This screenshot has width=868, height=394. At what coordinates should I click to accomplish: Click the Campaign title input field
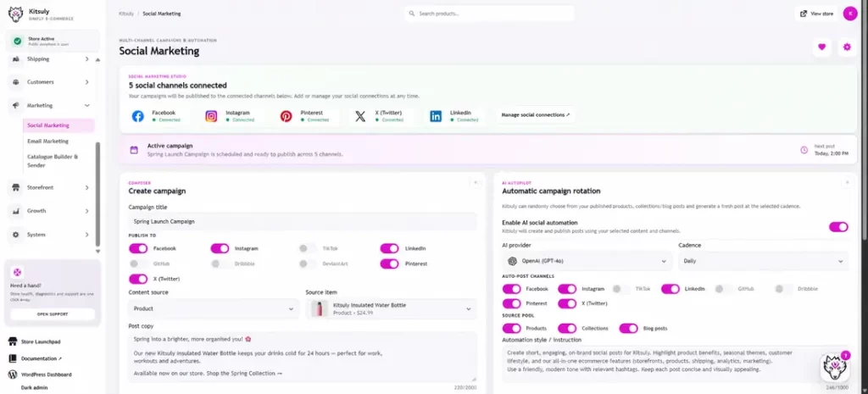(x=303, y=221)
